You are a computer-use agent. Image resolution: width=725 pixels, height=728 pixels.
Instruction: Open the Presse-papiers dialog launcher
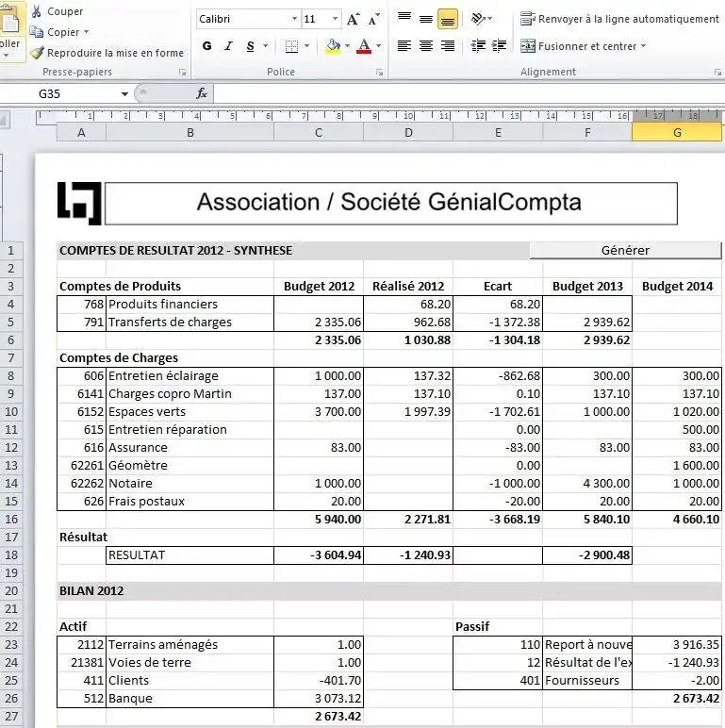(x=182, y=73)
